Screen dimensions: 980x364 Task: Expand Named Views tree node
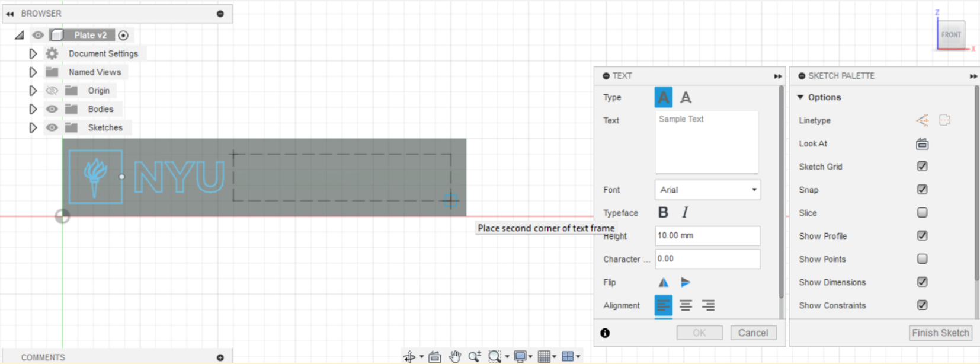tap(33, 72)
